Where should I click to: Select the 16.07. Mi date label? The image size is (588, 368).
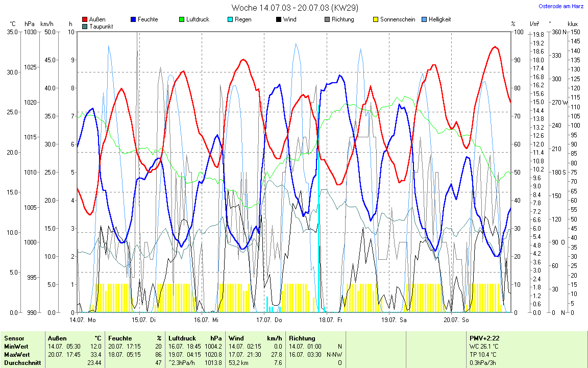coord(206,320)
